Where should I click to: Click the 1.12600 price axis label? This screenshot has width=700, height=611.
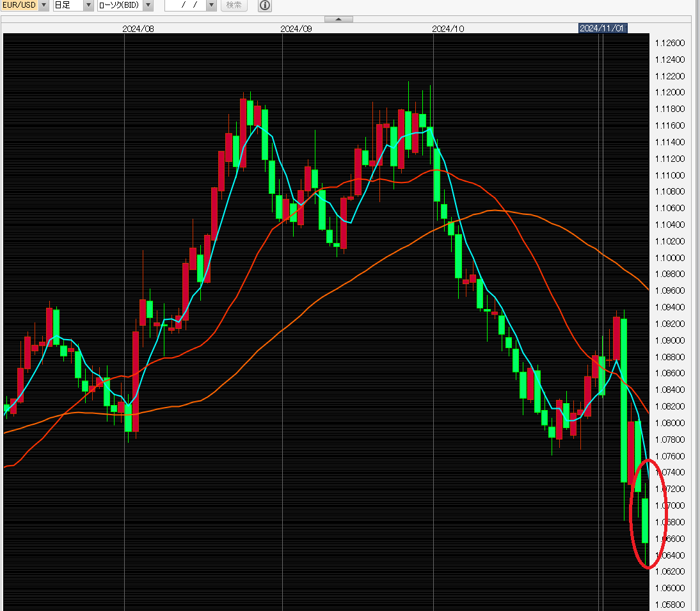[x=670, y=44]
